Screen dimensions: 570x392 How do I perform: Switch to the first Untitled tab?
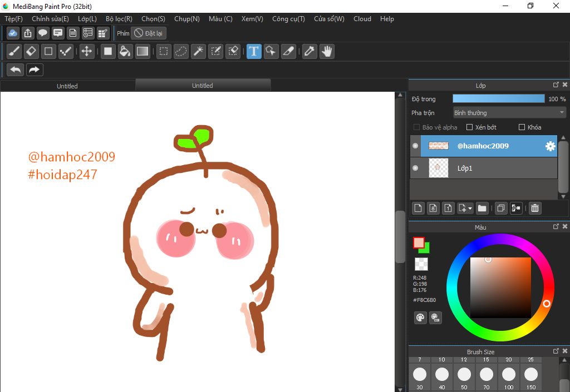pos(67,86)
